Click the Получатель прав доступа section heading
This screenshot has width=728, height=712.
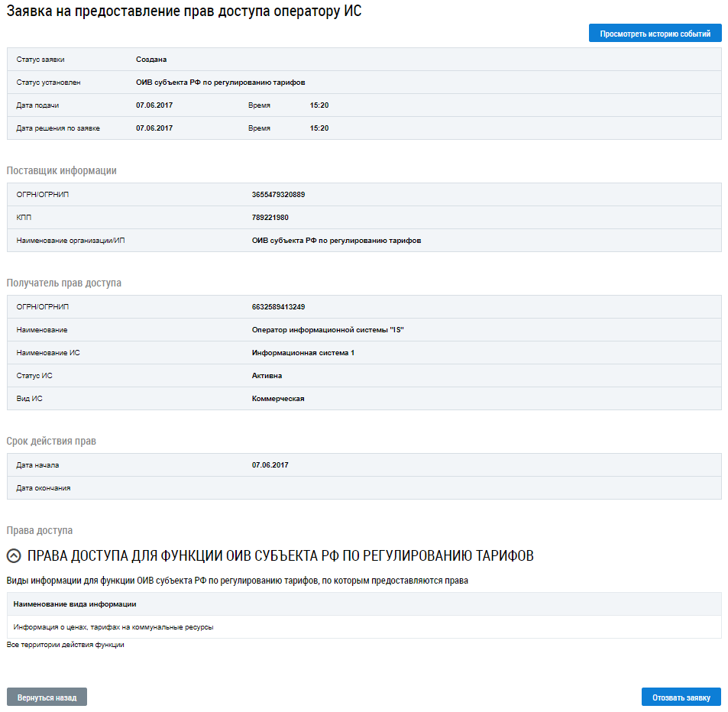pos(63,283)
